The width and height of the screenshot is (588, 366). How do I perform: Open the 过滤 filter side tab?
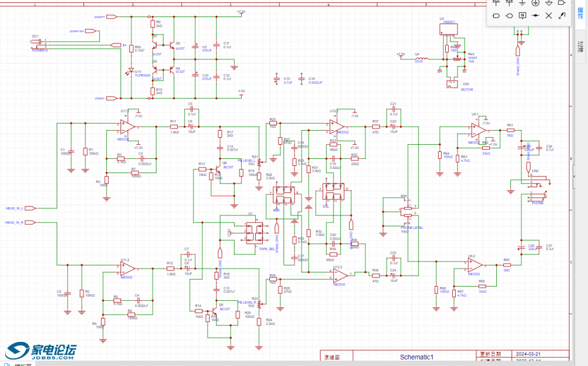point(580,46)
